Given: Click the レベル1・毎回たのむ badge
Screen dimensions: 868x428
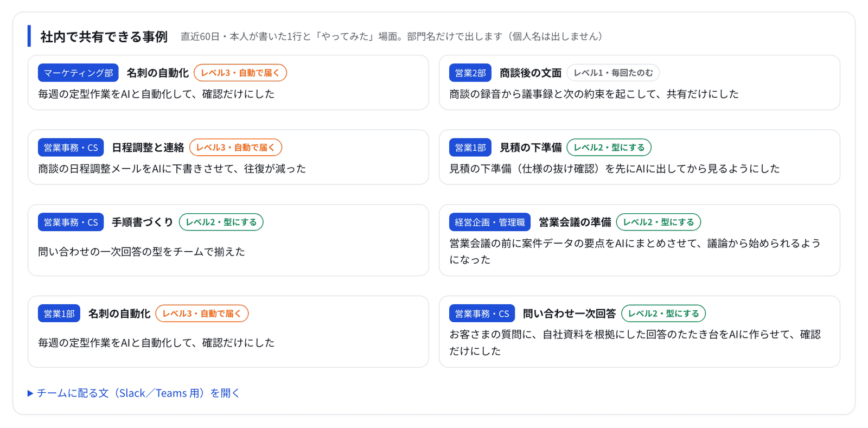Looking at the screenshot, I should pos(613,73).
